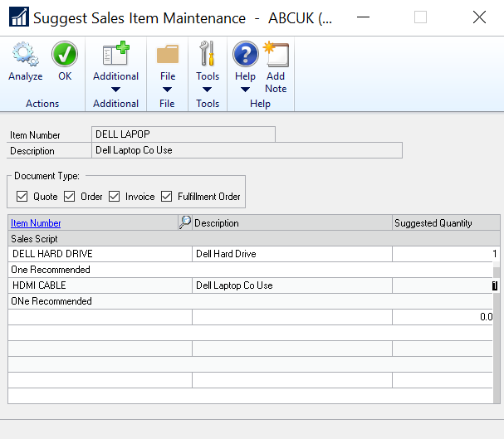
Task: Click the Dynamics GP app icon in title bar
Action: pyautogui.click(x=19, y=17)
